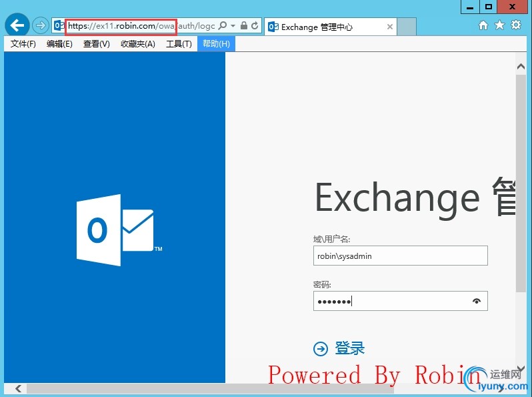The image size is (532, 397).
Task: Open the address bar dropdown arrow
Action: [x=233, y=25]
